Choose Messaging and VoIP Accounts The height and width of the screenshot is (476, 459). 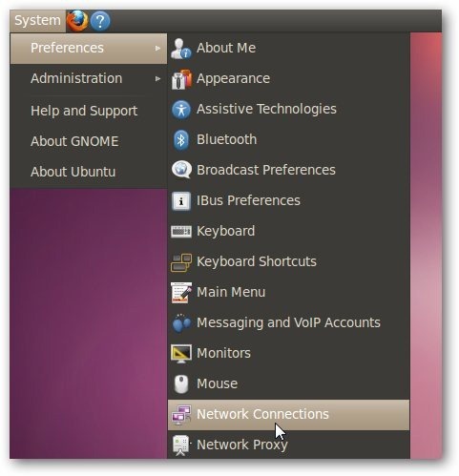(x=288, y=323)
